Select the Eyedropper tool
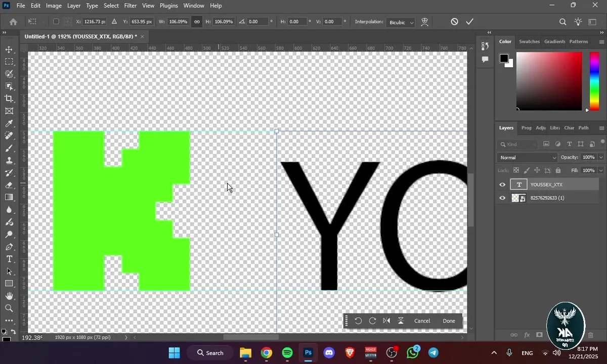 pos(9,123)
